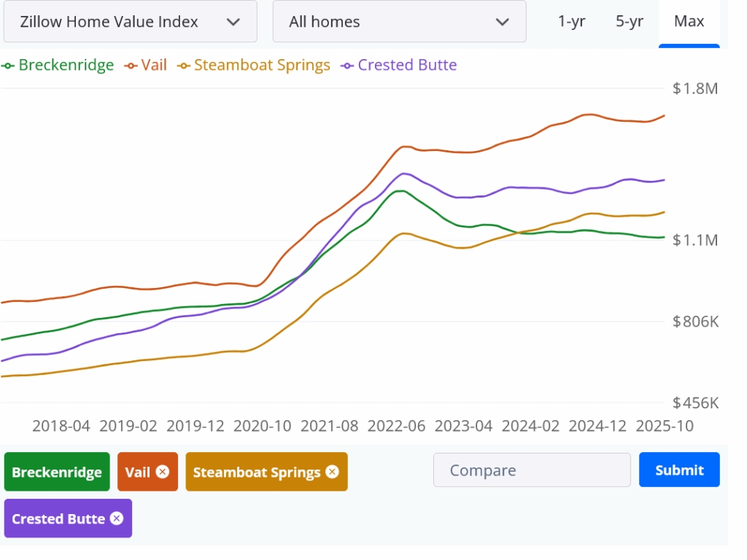Click the Steamboat Springs legend marker icon
Image resolution: width=747 pixels, height=560 pixels.
coord(184,66)
